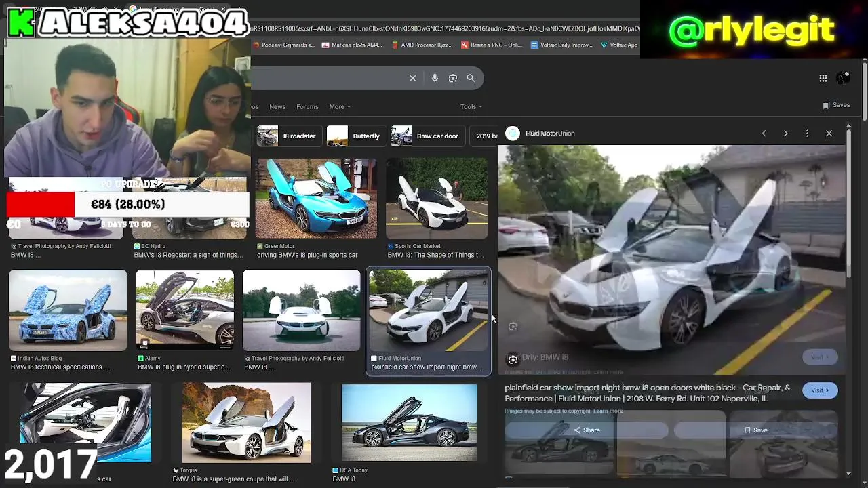
Task: Click the magnifying glass search icon
Action: pyautogui.click(x=471, y=78)
